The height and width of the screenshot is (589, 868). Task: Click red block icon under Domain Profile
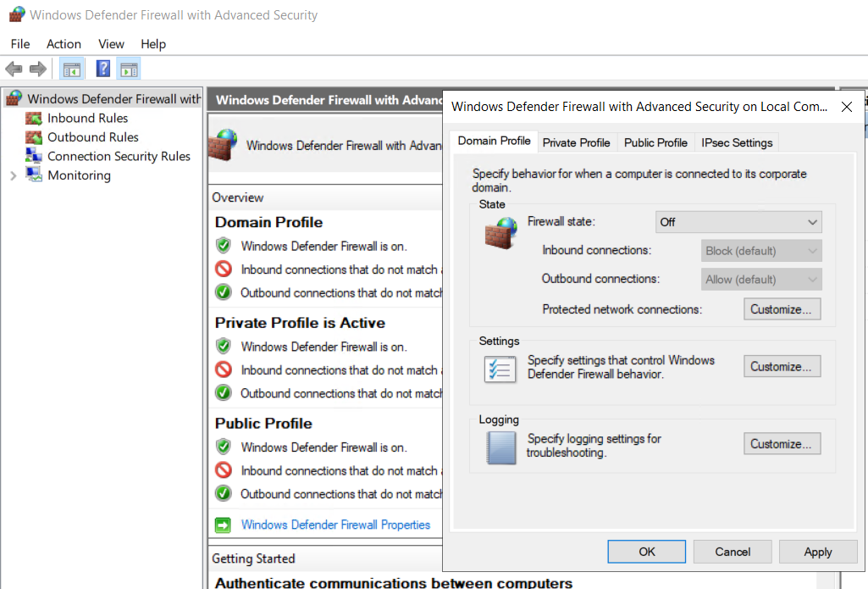223,269
